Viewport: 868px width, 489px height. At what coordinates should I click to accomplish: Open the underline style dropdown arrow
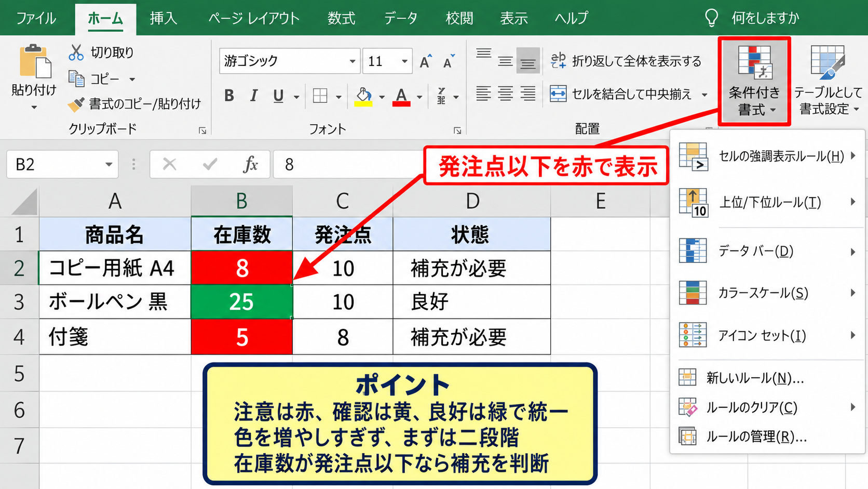[296, 97]
